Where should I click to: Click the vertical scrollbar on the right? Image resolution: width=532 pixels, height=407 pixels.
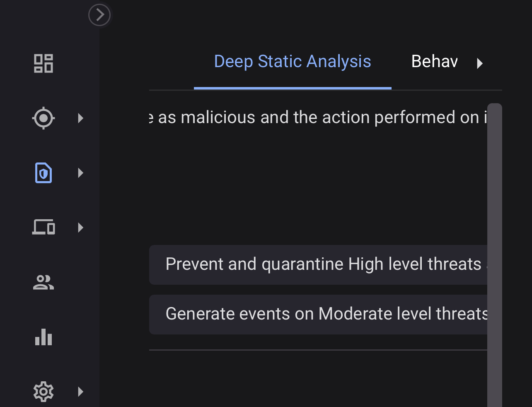[x=495, y=249]
